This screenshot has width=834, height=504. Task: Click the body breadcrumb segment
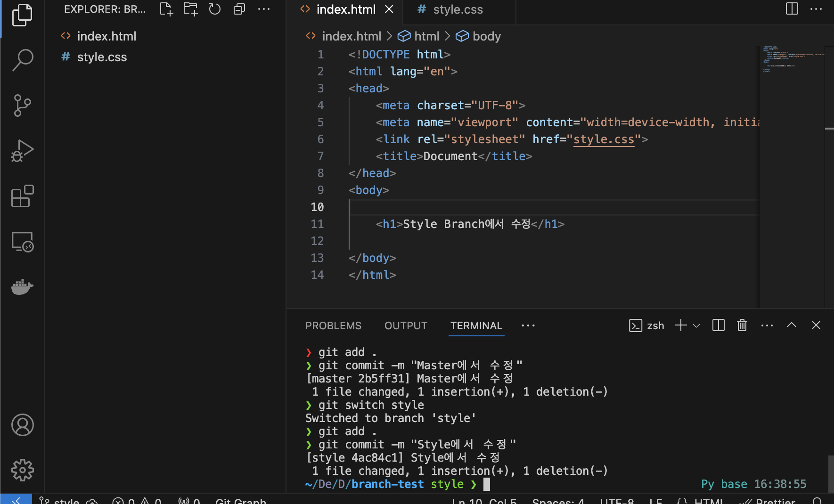coord(487,36)
